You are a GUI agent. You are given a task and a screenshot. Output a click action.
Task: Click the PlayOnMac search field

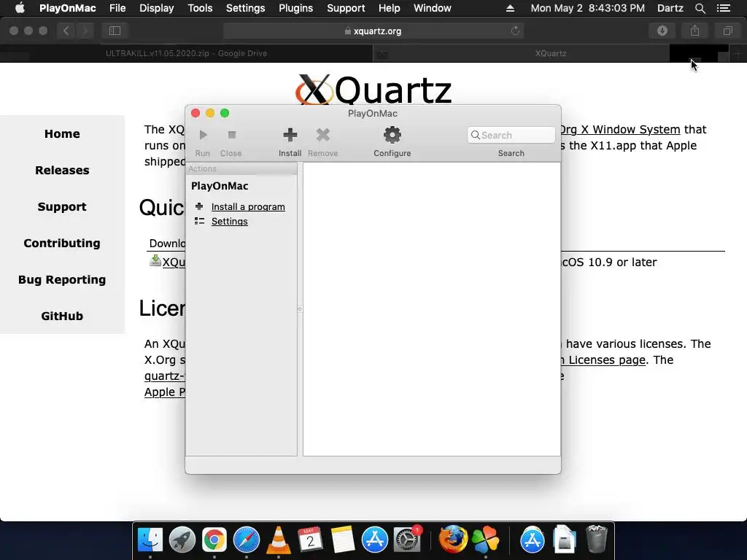511,135
